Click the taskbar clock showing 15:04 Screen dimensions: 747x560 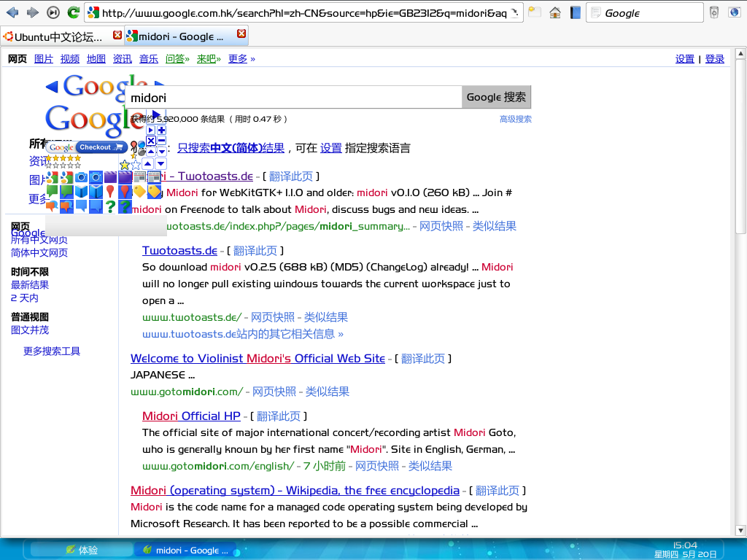pyautogui.click(x=685, y=545)
